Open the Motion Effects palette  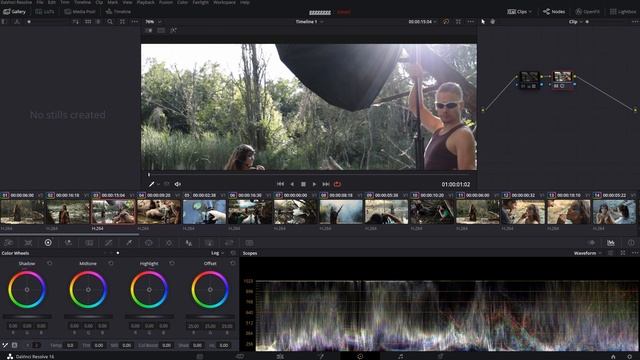[x=89, y=243]
